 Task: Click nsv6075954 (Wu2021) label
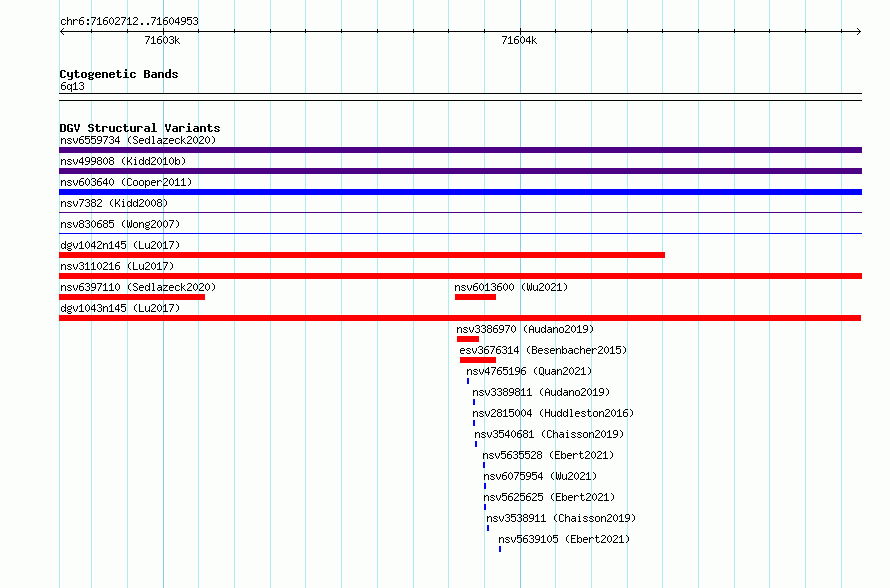click(540, 476)
